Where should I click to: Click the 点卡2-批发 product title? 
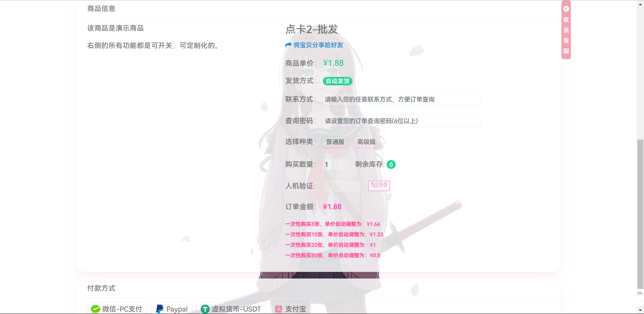tap(312, 29)
